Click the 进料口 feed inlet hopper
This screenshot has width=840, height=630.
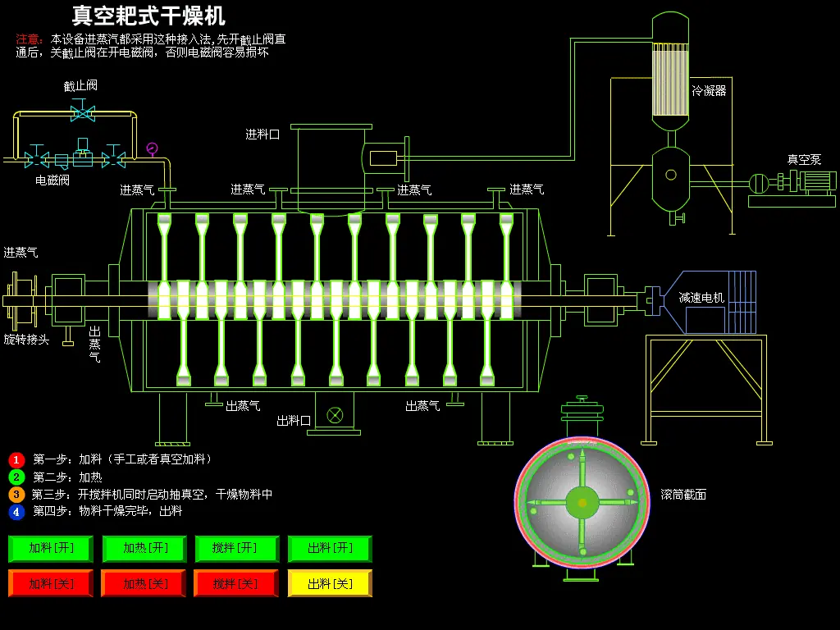pyautogui.click(x=331, y=169)
